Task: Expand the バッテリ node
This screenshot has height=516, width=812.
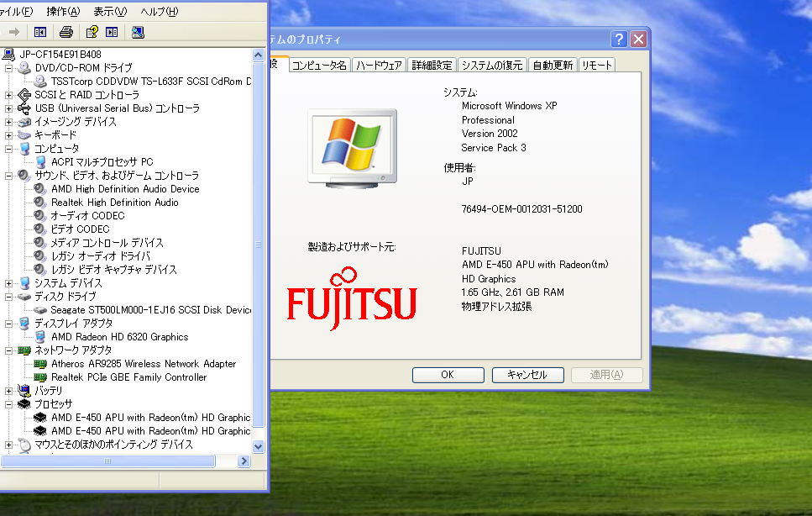Action: coord(8,391)
